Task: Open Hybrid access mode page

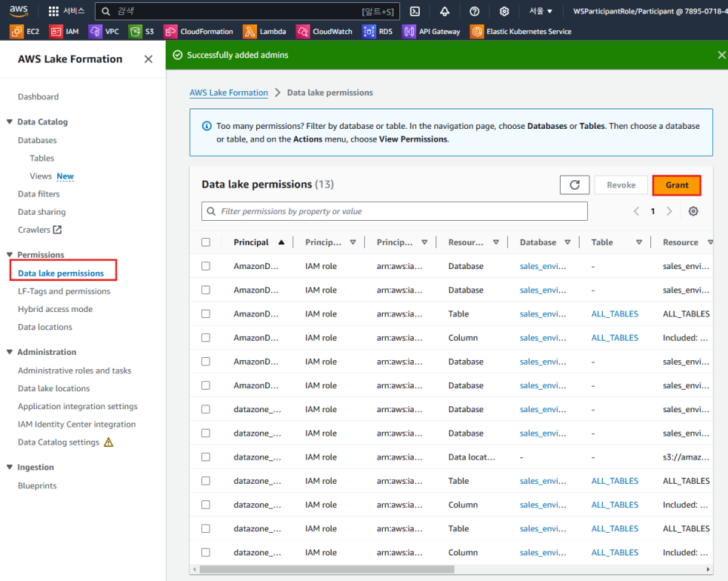Action: (55, 309)
